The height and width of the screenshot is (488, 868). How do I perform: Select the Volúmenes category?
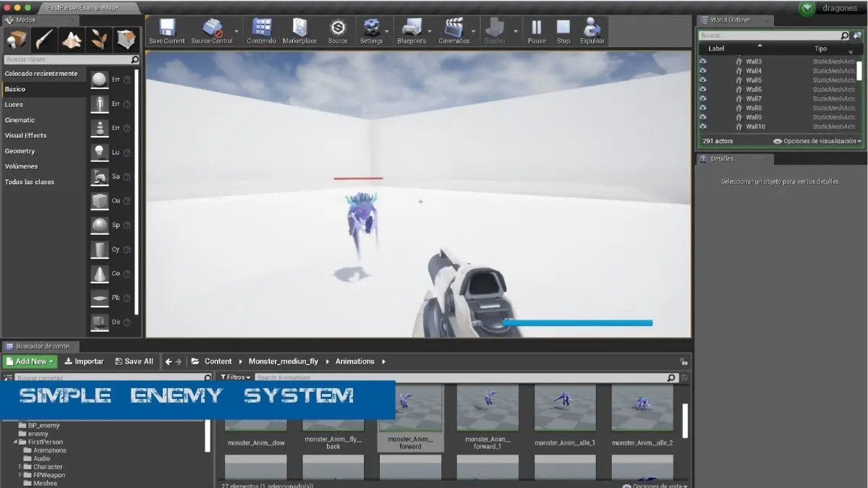22,166
